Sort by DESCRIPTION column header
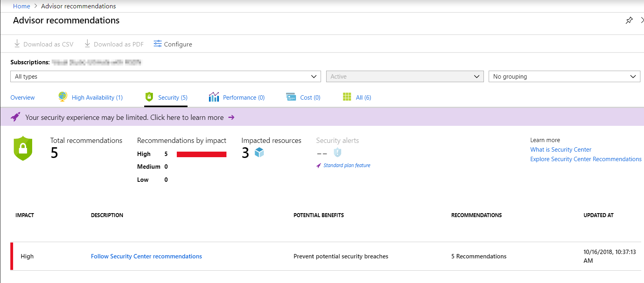 tap(107, 215)
